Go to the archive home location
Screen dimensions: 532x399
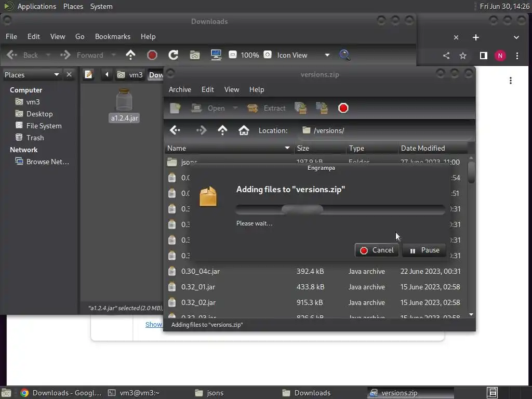point(244,130)
